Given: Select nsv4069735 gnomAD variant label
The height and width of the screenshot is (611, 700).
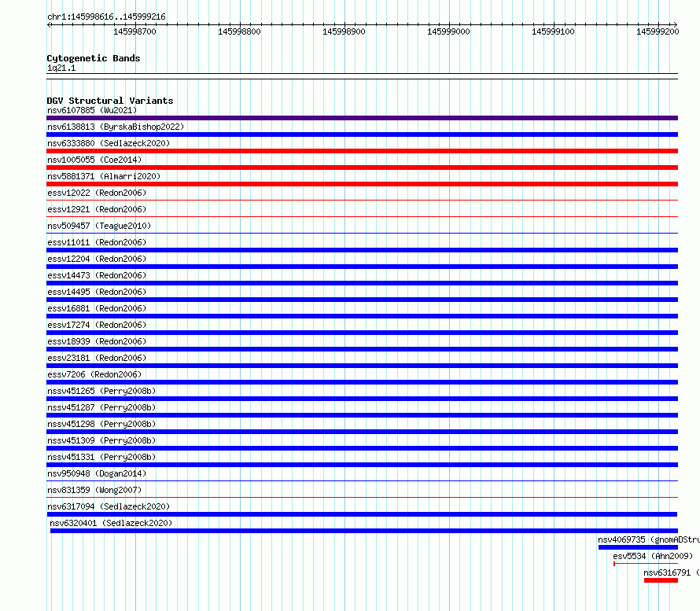Looking at the screenshot, I should pyautogui.click(x=649, y=539).
